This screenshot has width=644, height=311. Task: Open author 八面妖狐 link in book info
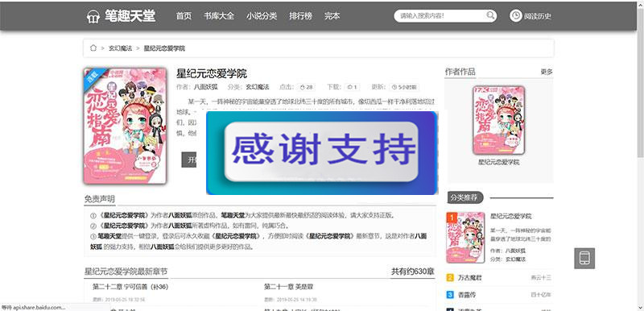(x=206, y=87)
